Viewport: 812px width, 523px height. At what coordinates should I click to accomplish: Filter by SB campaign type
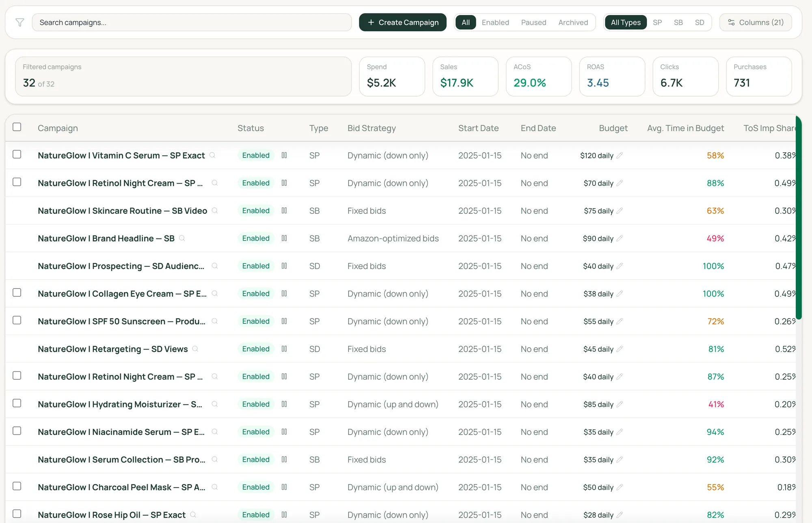click(x=678, y=22)
